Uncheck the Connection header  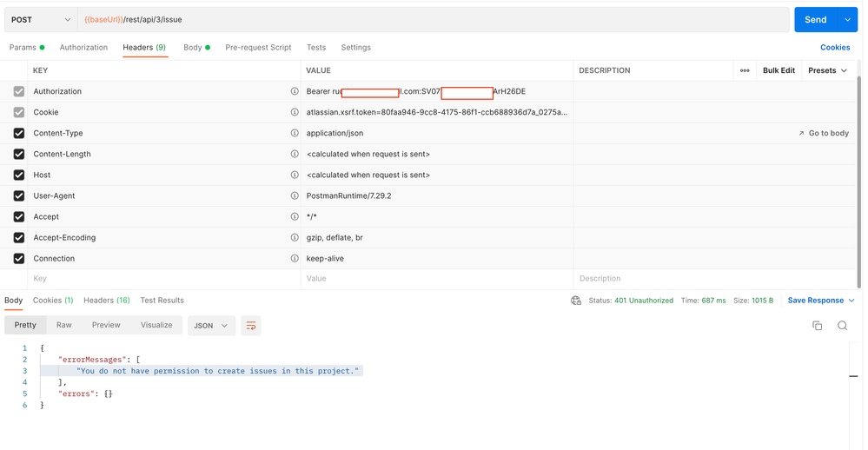19,259
